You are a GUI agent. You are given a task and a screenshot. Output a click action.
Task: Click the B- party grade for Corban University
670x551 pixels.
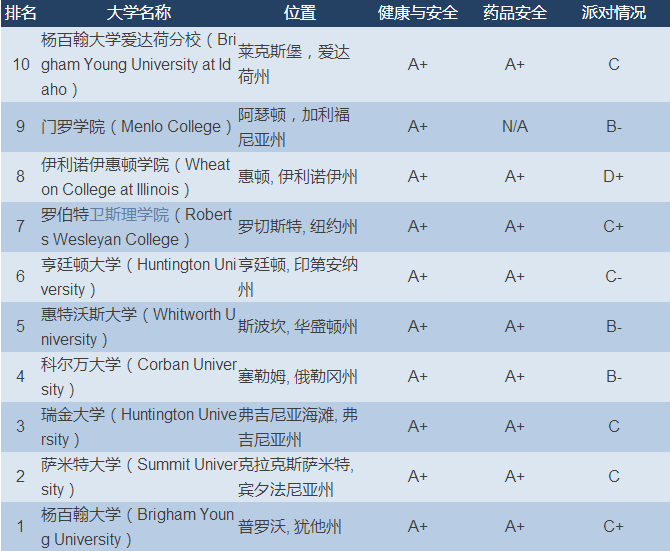coord(614,377)
